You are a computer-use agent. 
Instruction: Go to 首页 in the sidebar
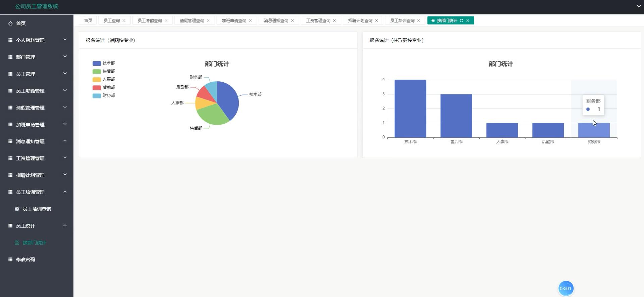(x=37, y=23)
